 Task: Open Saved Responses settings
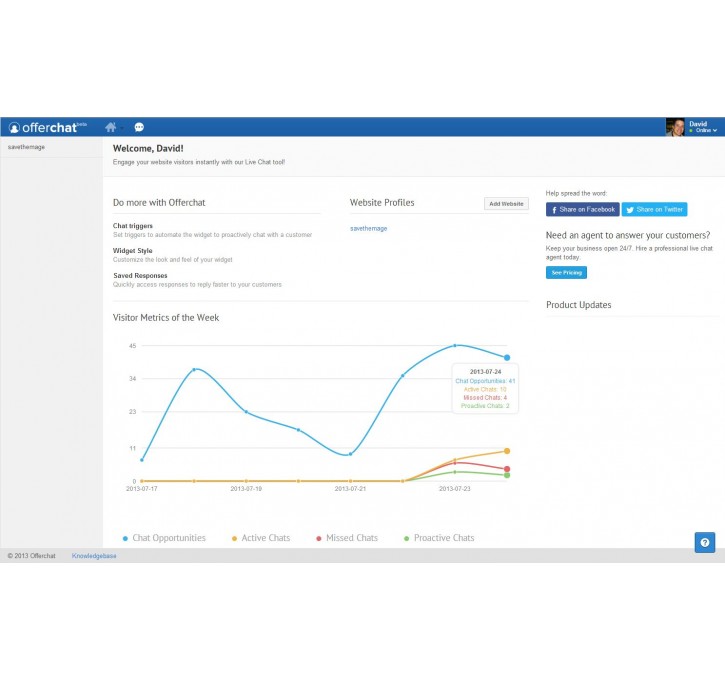140,276
